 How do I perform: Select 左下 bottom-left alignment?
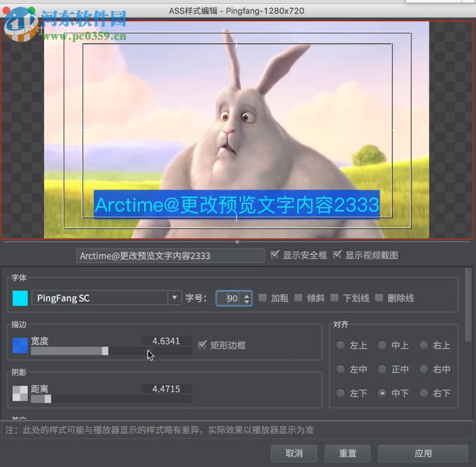click(x=341, y=393)
